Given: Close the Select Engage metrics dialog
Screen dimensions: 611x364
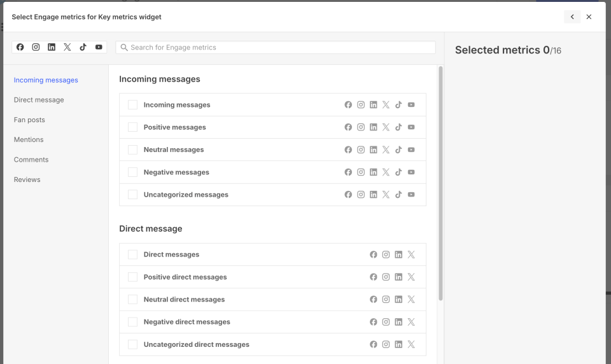Looking at the screenshot, I should pyautogui.click(x=589, y=17).
